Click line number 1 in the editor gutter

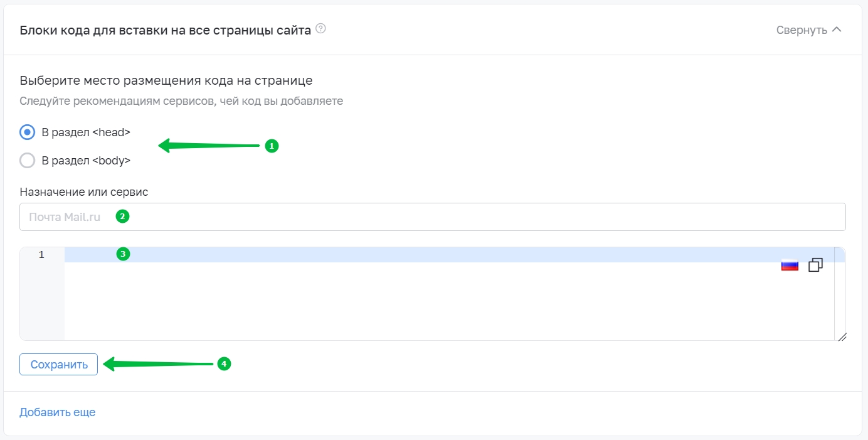click(x=41, y=255)
